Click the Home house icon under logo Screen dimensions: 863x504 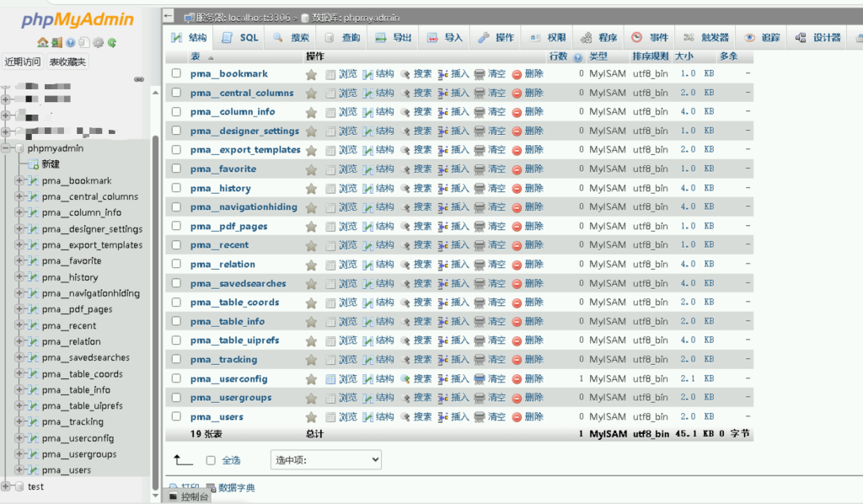click(42, 43)
